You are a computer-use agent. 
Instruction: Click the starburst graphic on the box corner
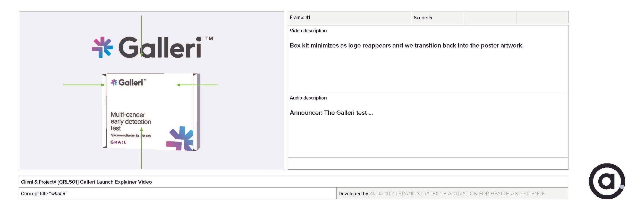[180, 138]
